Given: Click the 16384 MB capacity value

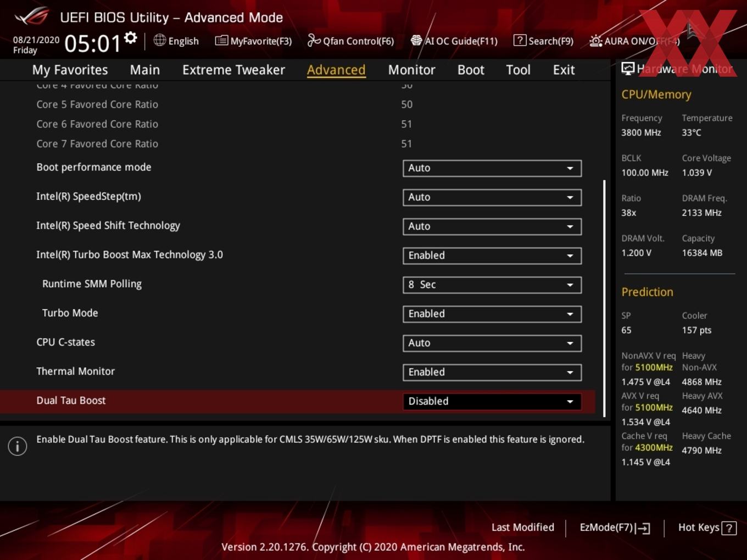Looking at the screenshot, I should click(x=702, y=253).
